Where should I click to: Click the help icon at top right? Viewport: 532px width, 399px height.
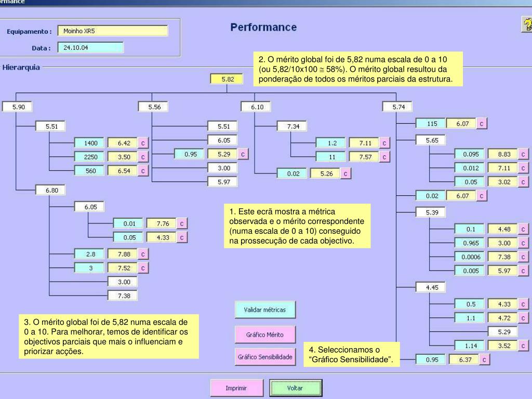point(527,25)
